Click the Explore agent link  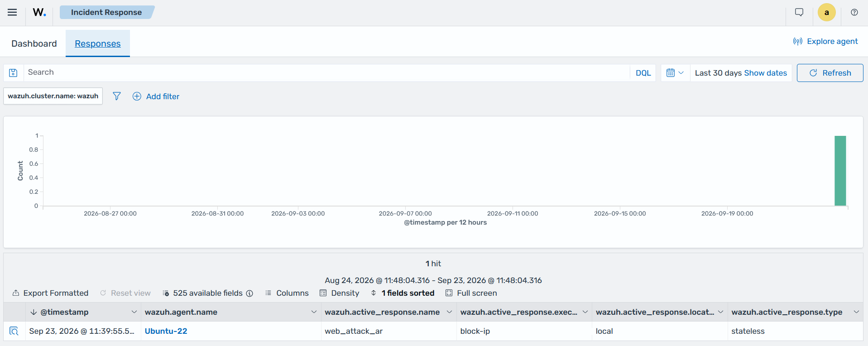[825, 41]
